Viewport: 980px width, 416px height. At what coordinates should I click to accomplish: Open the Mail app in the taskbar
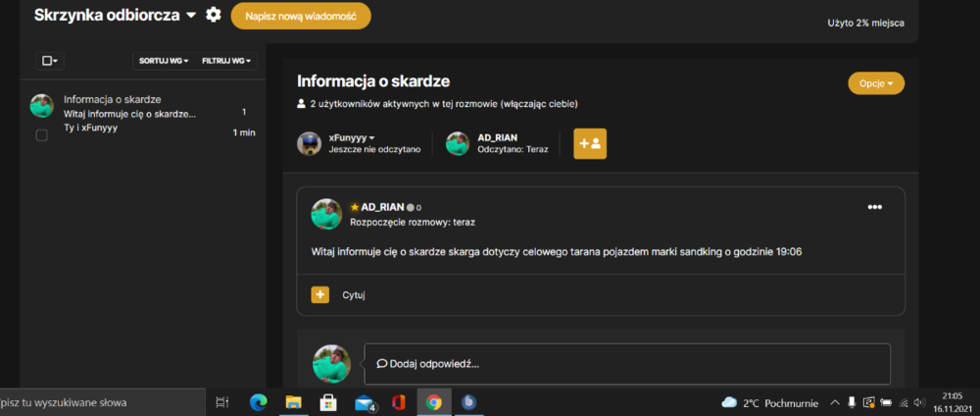365,402
